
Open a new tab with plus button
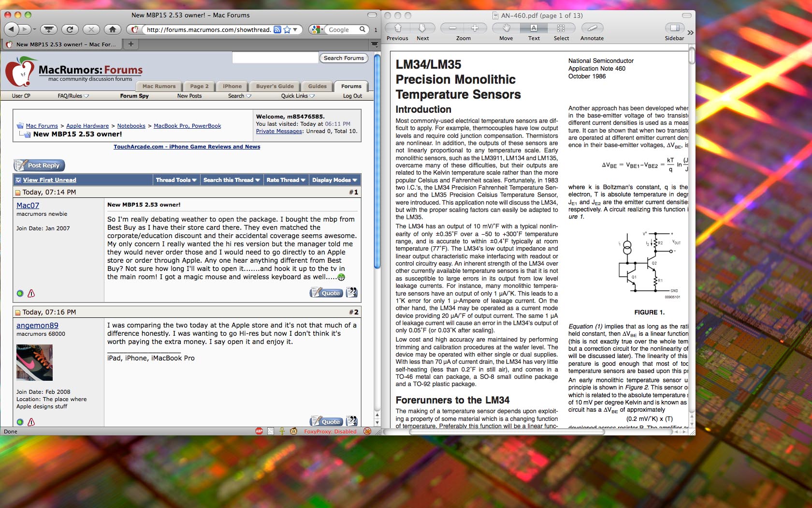[130, 44]
